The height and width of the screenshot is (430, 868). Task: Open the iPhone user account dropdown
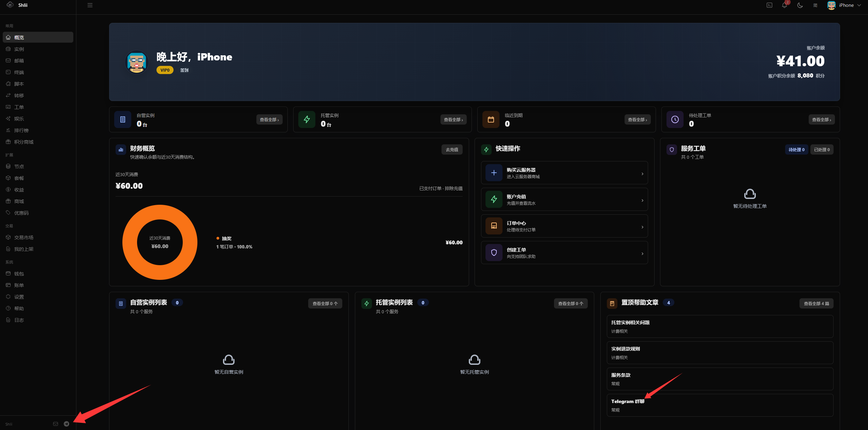pyautogui.click(x=844, y=5)
